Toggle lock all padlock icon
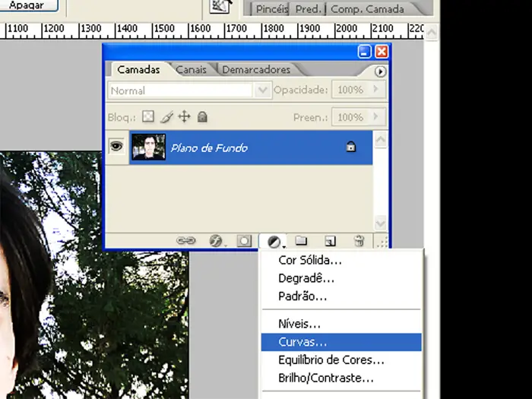 pos(202,117)
